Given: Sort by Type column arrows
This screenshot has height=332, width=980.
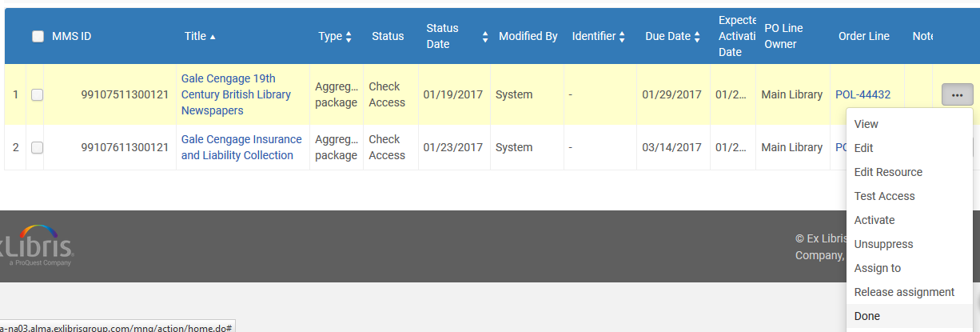Looking at the screenshot, I should [x=349, y=37].
